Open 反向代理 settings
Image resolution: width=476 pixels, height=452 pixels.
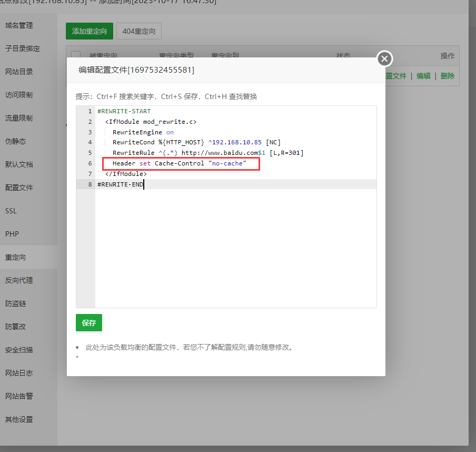tap(19, 280)
